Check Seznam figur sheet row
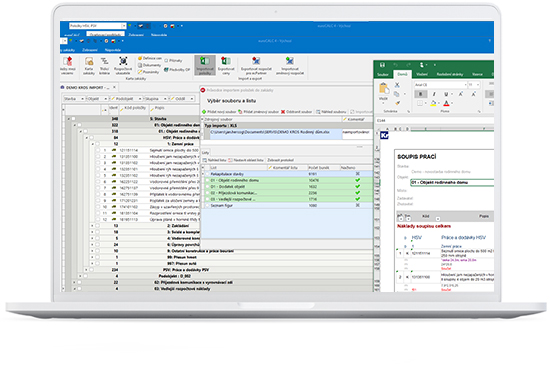 tap(207, 206)
